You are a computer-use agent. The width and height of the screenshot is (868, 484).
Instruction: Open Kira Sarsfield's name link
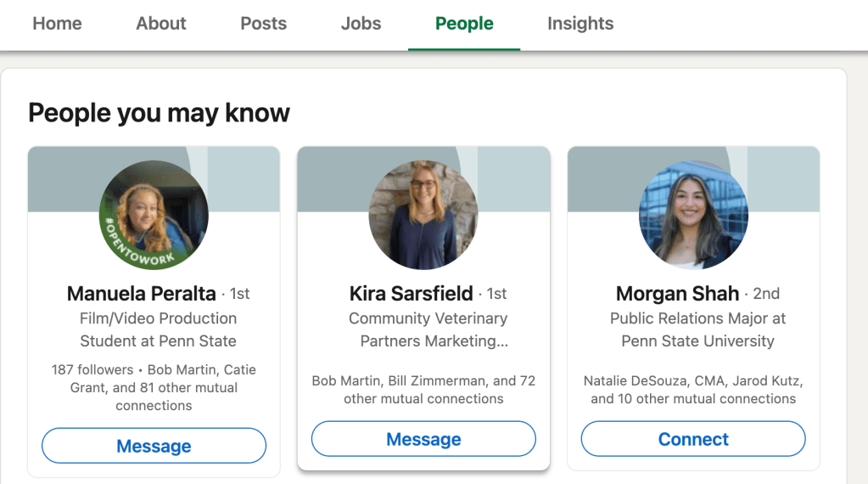(412, 294)
